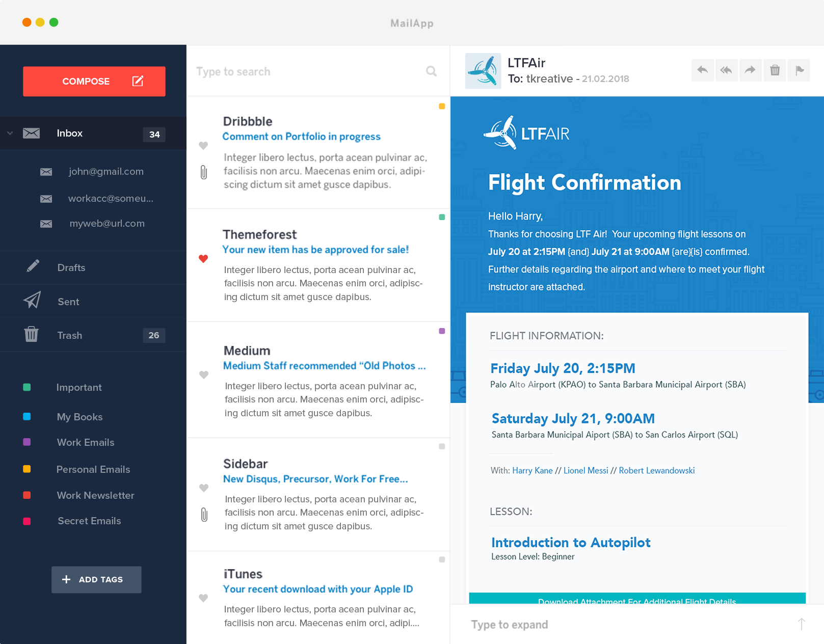
Task: Click the Friday July 20, 2:15PM heading
Action: 563,368
